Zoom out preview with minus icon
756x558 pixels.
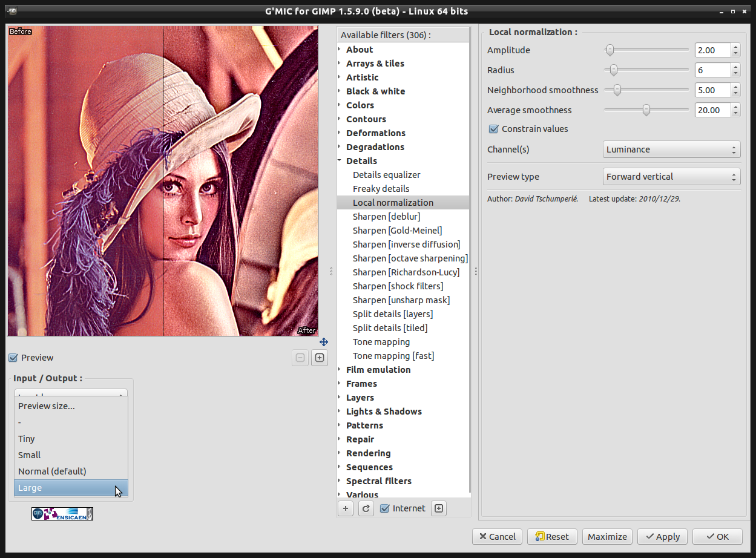pos(300,358)
